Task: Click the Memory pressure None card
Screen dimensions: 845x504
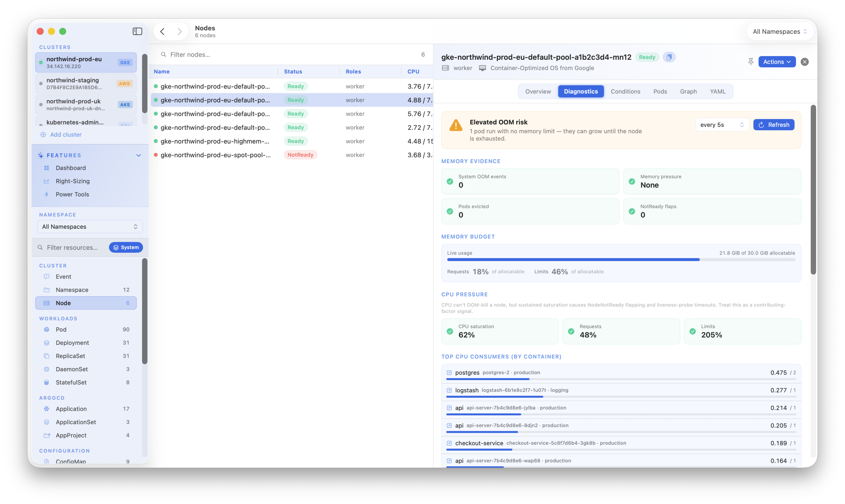Action: [x=712, y=181]
